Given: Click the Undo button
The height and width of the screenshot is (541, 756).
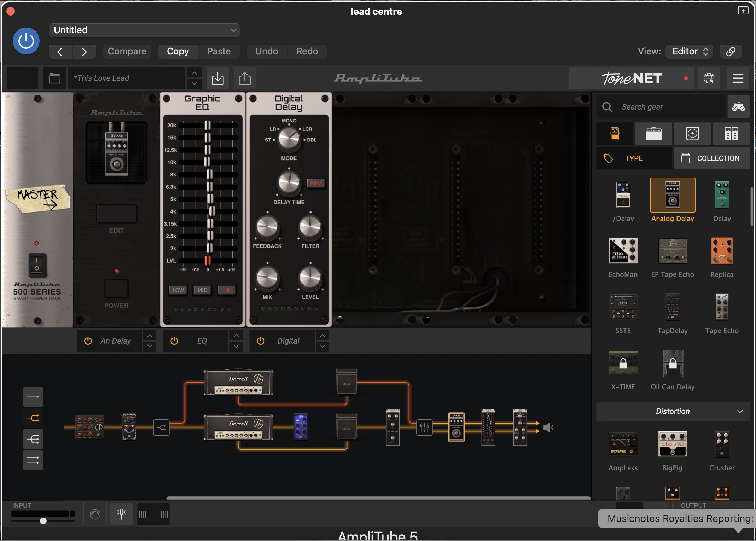Looking at the screenshot, I should [x=267, y=52].
